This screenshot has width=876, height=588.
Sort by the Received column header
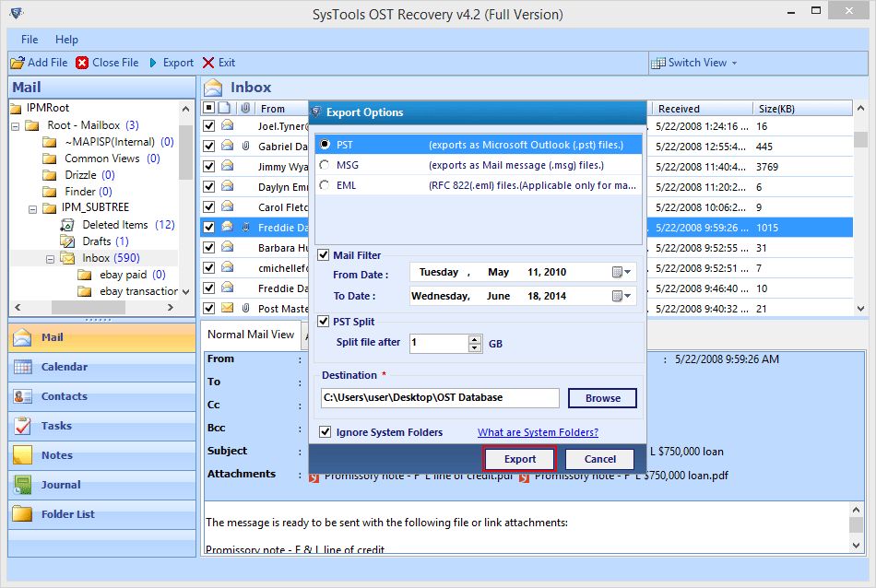[703, 109]
